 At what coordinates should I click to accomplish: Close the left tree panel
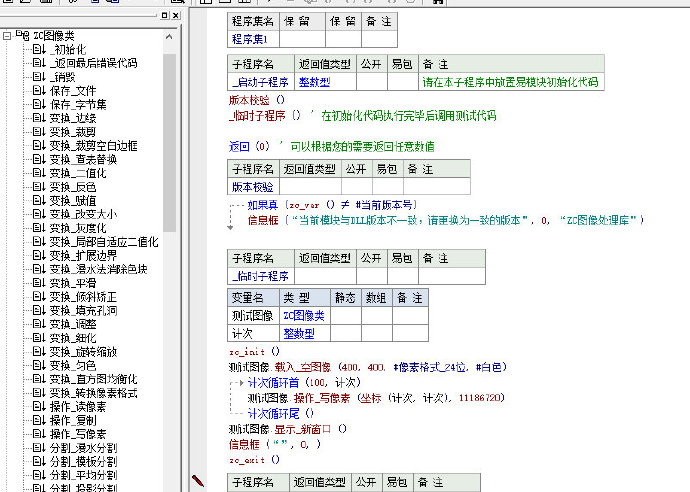(x=176, y=16)
